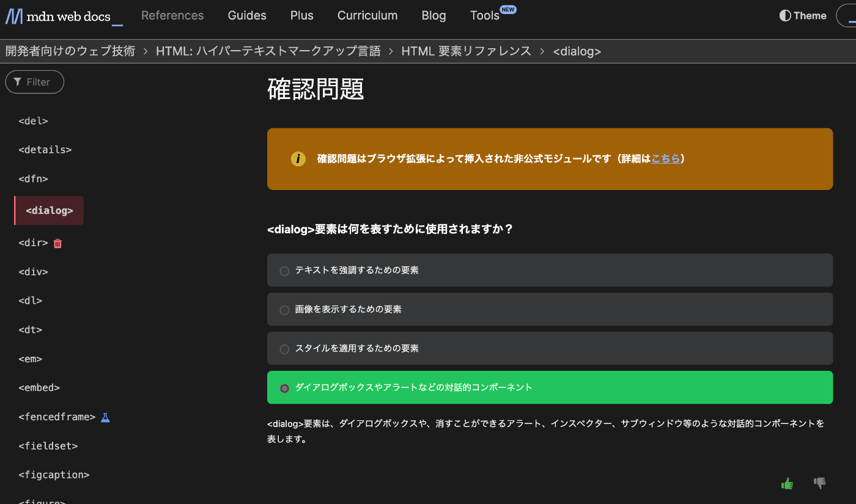Viewport: 856px width, 504px height.
Task: Open the <fencedframe> sidebar entry
Action: coord(57,417)
